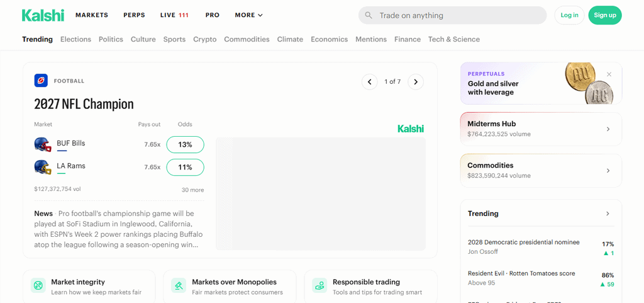Screen dimensions: 644x303
Task: Select the Elections category tab
Action: point(75,40)
